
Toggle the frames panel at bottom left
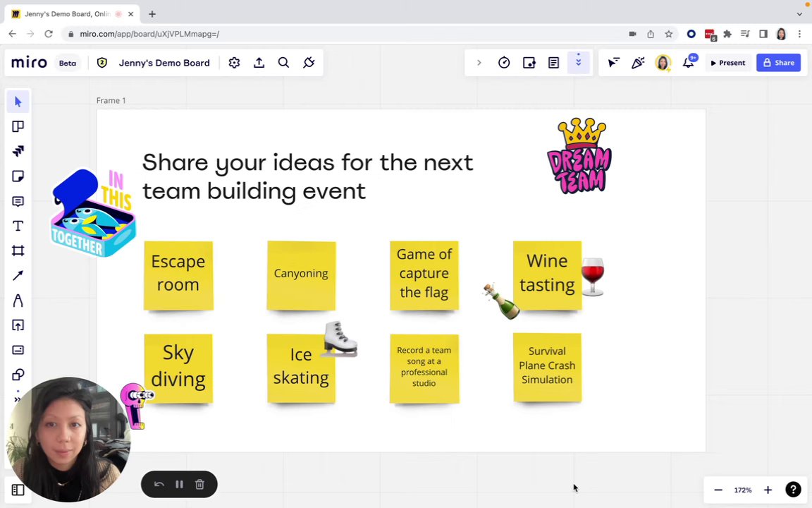18,490
